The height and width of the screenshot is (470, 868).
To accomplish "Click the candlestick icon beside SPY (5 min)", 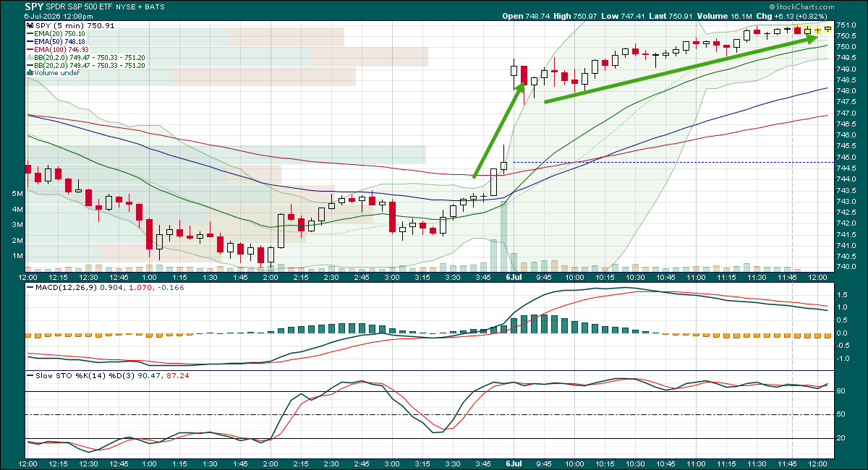I will [30, 25].
